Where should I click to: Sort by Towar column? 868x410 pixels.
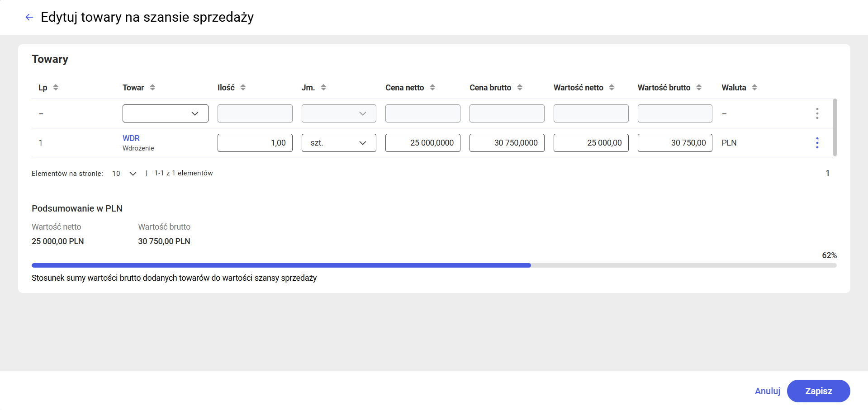152,87
